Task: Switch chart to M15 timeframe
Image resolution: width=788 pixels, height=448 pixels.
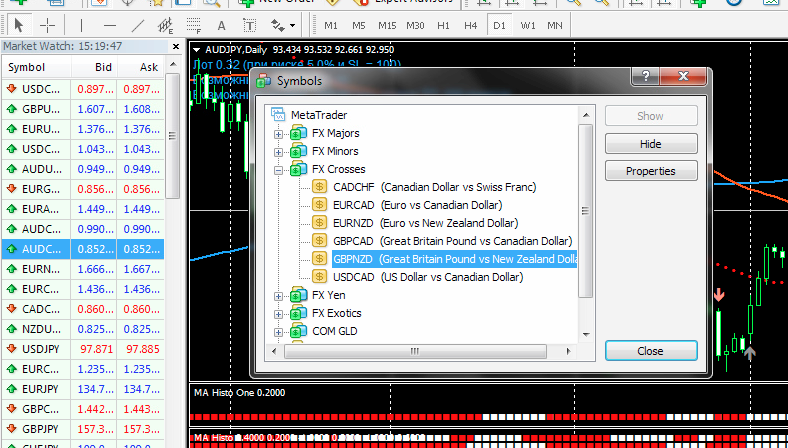Action: pyautogui.click(x=387, y=26)
